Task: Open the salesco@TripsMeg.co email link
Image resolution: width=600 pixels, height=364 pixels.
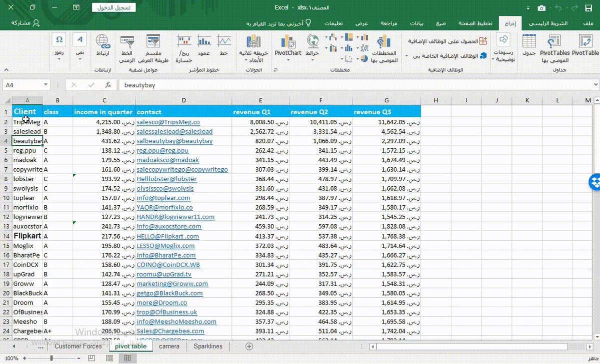Action: point(168,122)
